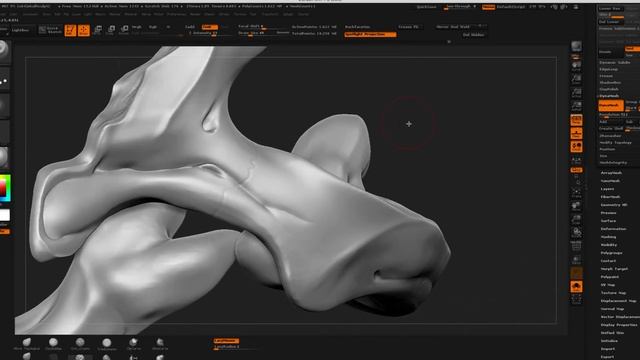Click the Transp transparency icon
Viewport: 640px width, 360px height.
(x=576, y=260)
